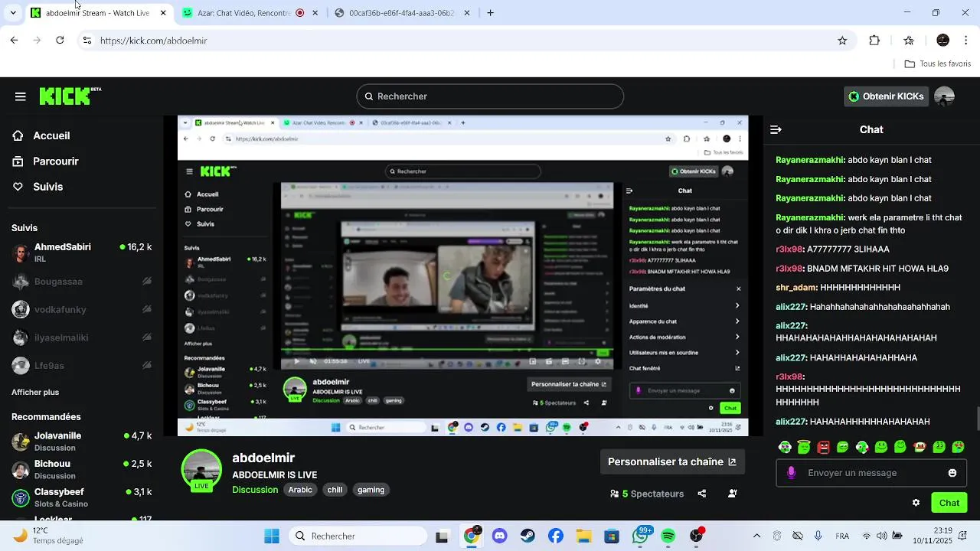
Task: Insert the heart-eyes emote
Action: click(x=958, y=447)
